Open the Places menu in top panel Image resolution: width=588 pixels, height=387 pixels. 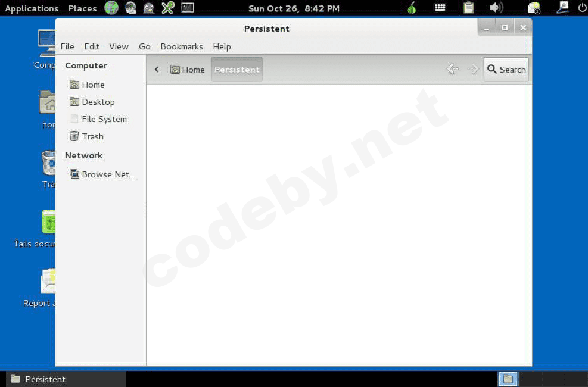coord(82,8)
